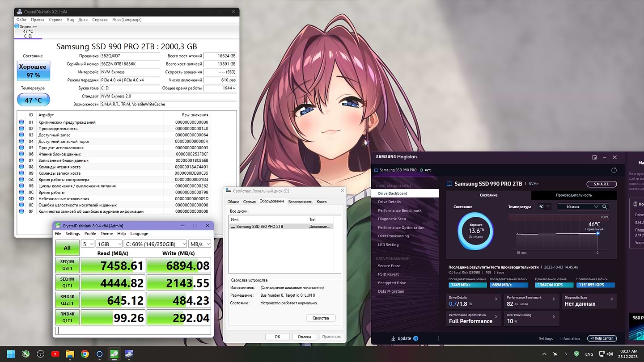The width and height of the screenshot is (644, 362).
Task: Open the ENG language indicator
Action: (x=589, y=354)
